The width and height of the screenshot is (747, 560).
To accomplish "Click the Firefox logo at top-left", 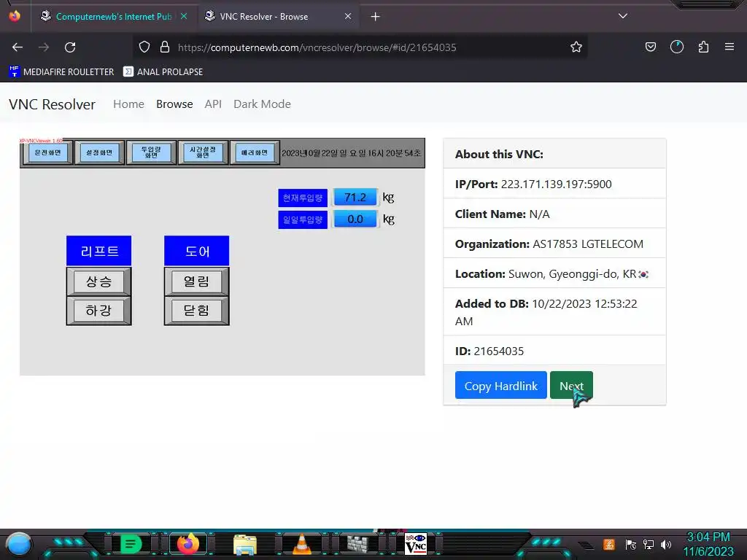I will (x=15, y=16).
